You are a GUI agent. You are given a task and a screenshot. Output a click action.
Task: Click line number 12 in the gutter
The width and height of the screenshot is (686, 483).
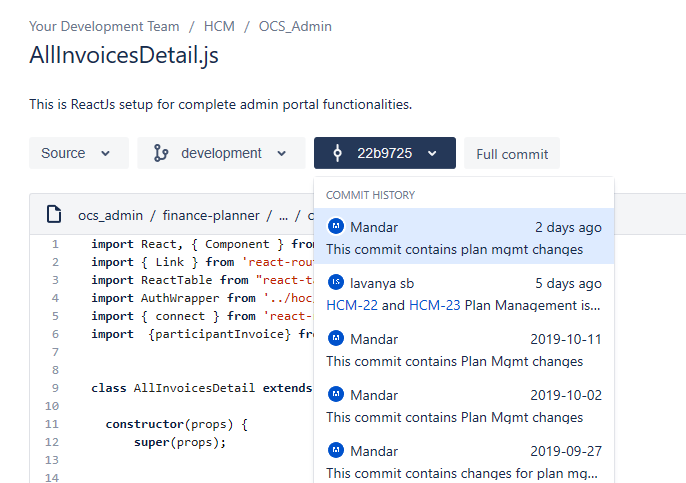pos(52,442)
